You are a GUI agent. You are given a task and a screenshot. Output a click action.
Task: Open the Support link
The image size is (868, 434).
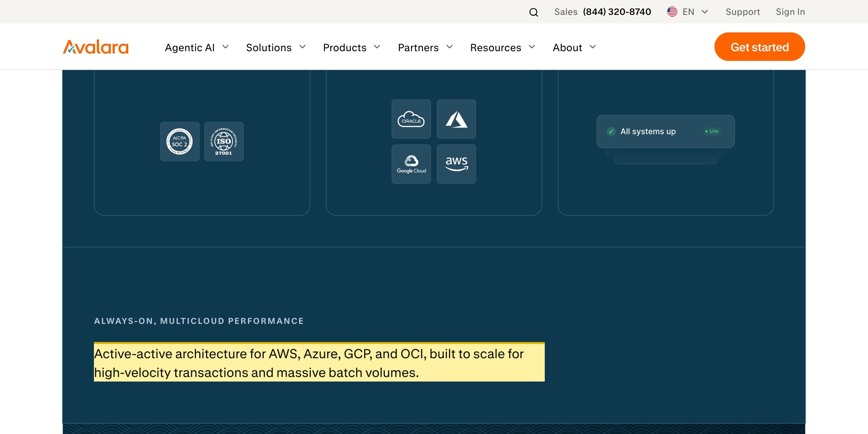coord(743,12)
